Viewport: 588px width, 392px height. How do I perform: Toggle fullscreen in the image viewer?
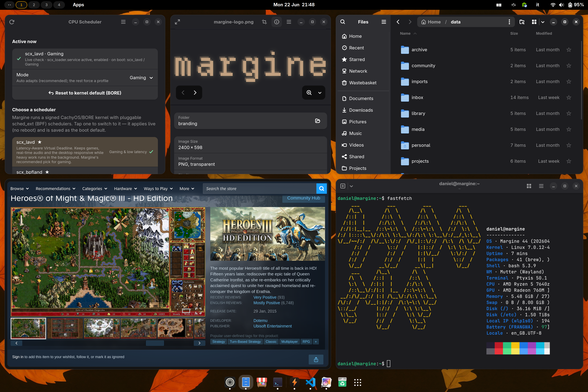pyautogui.click(x=177, y=22)
